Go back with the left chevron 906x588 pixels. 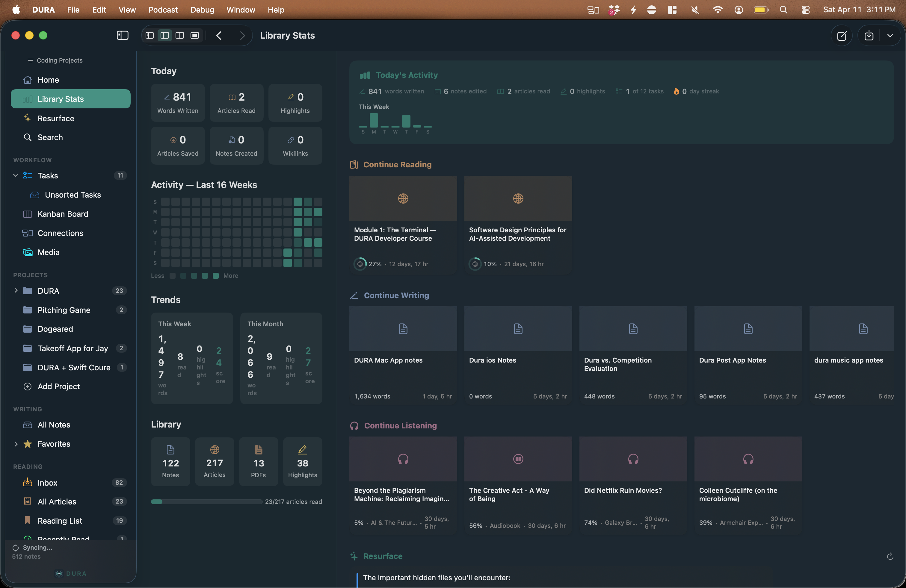click(x=219, y=35)
